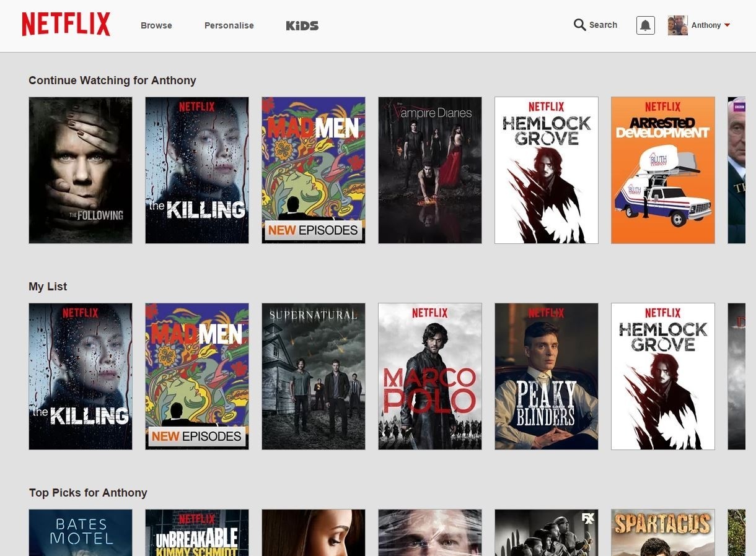This screenshot has width=756, height=556.
Task: Resume The Following in Continue Watching
Action: click(x=81, y=170)
